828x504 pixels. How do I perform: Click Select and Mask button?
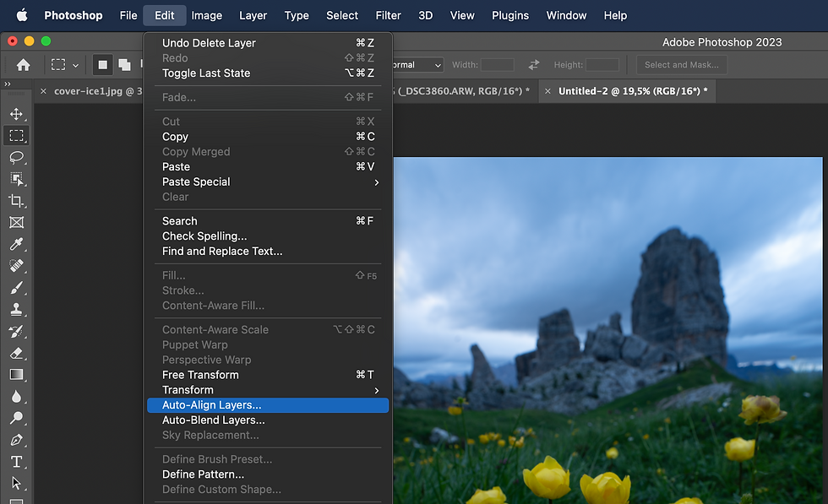(x=681, y=65)
